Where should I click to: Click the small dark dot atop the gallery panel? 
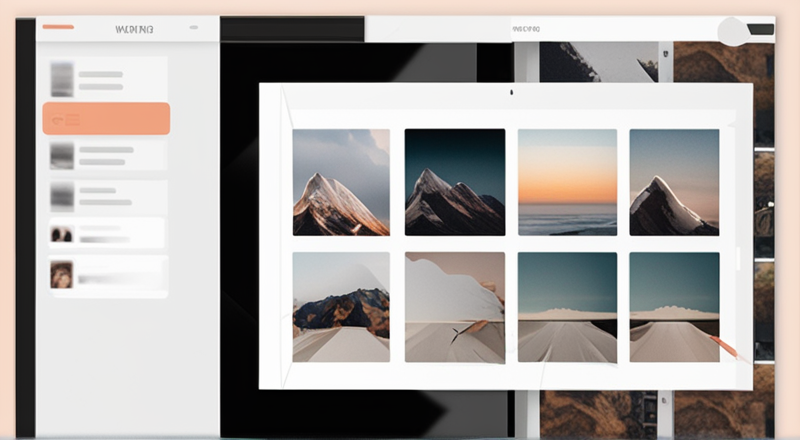[x=511, y=92]
